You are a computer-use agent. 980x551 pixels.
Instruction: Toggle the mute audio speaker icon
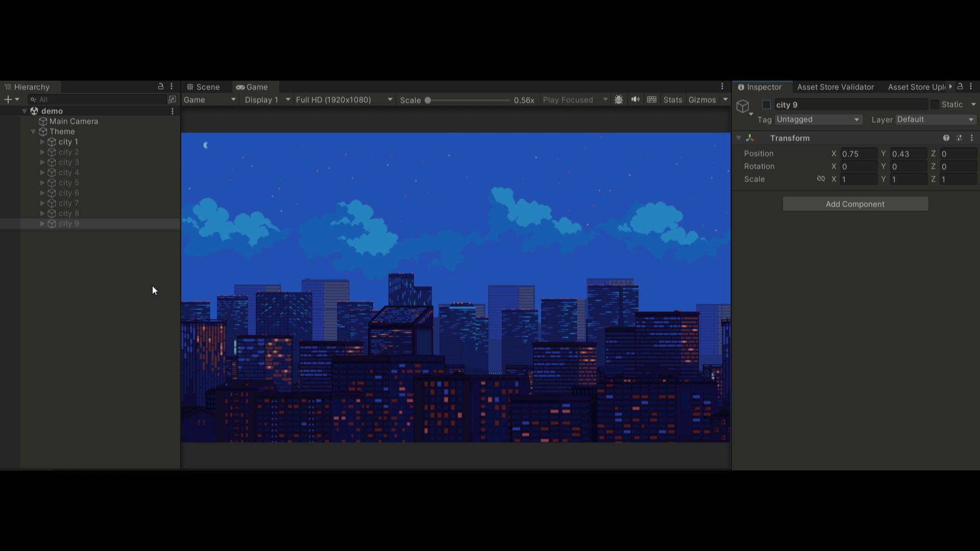pos(635,100)
